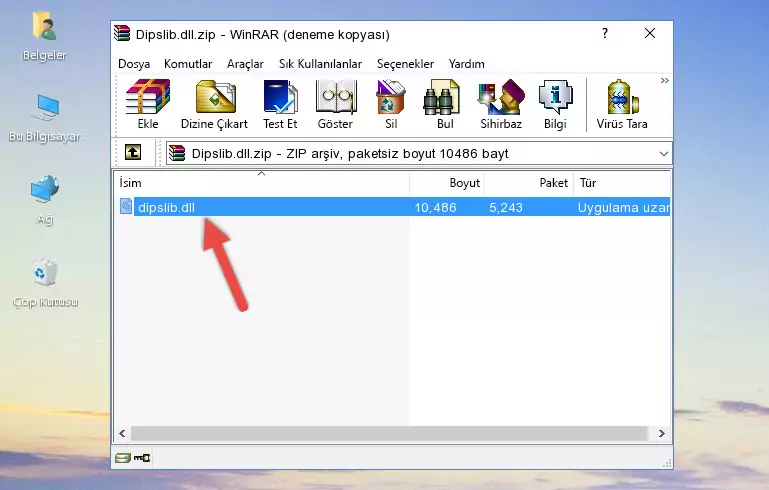This screenshot has height=490, width=769.
Task: Select the dipslib.dll file name
Action: [x=166, y=207]
